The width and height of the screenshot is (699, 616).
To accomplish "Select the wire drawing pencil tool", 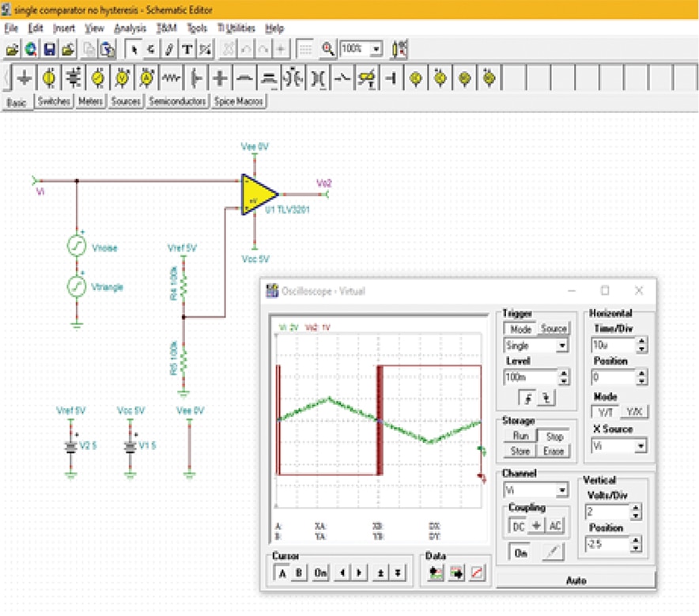I will pos(169,49).
